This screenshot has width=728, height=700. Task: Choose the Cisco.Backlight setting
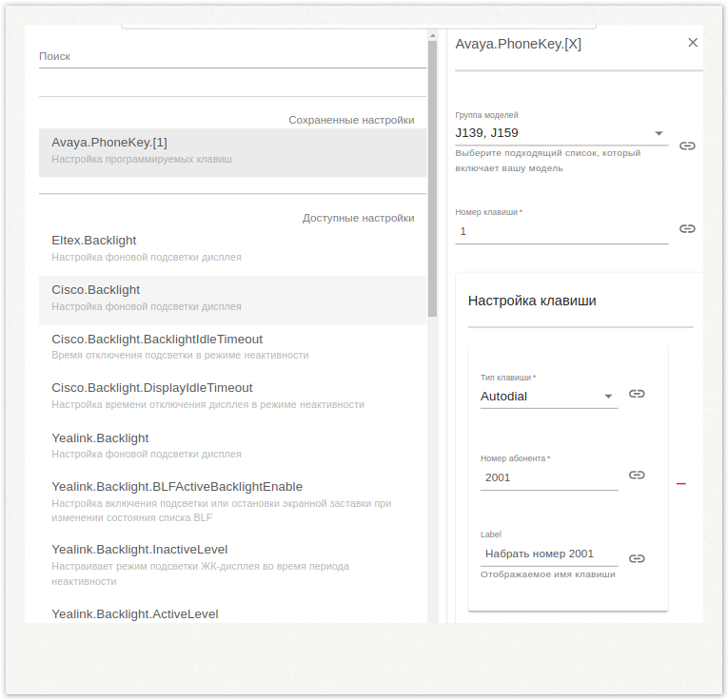(232, 298)
